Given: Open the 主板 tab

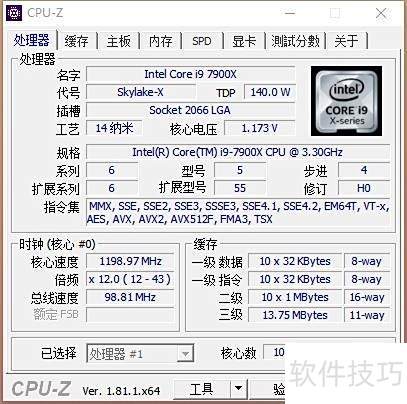Looking at the screenshot, I should [x=119, y=41].
